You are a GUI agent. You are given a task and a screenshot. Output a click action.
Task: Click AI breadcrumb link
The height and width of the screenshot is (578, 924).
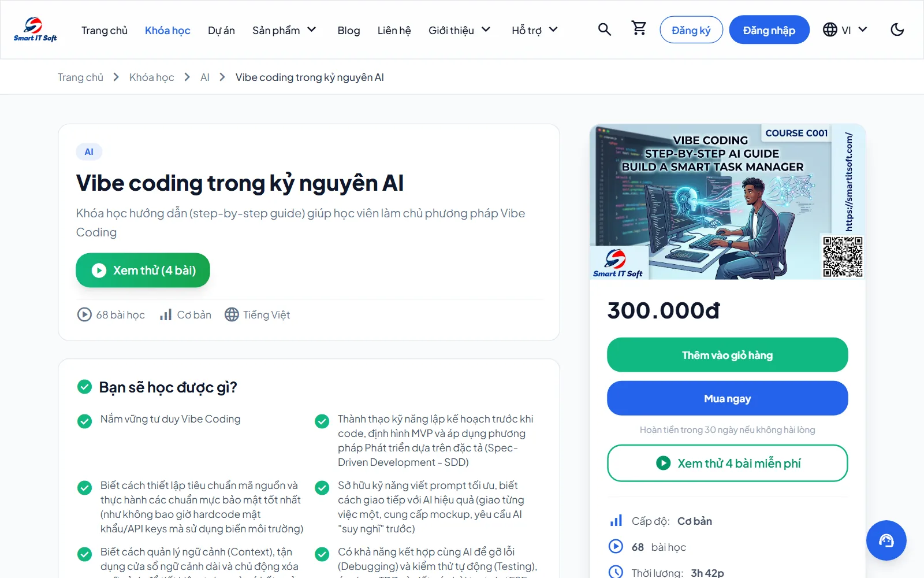pyautogui.click(x=205, y=77)
